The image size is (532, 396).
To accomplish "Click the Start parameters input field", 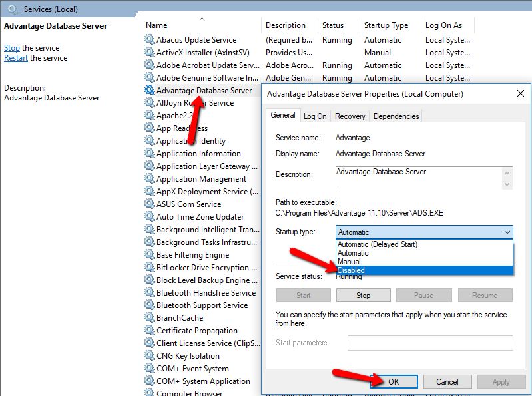I will [x=430, y=343].
